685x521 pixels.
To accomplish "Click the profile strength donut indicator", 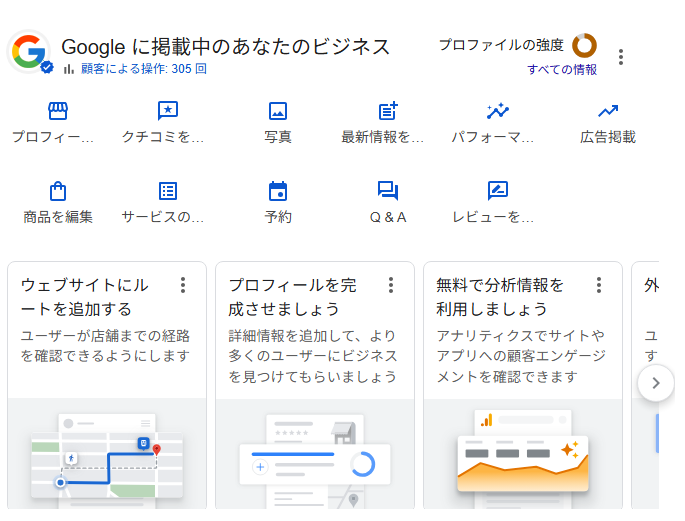I will point(584,45).
